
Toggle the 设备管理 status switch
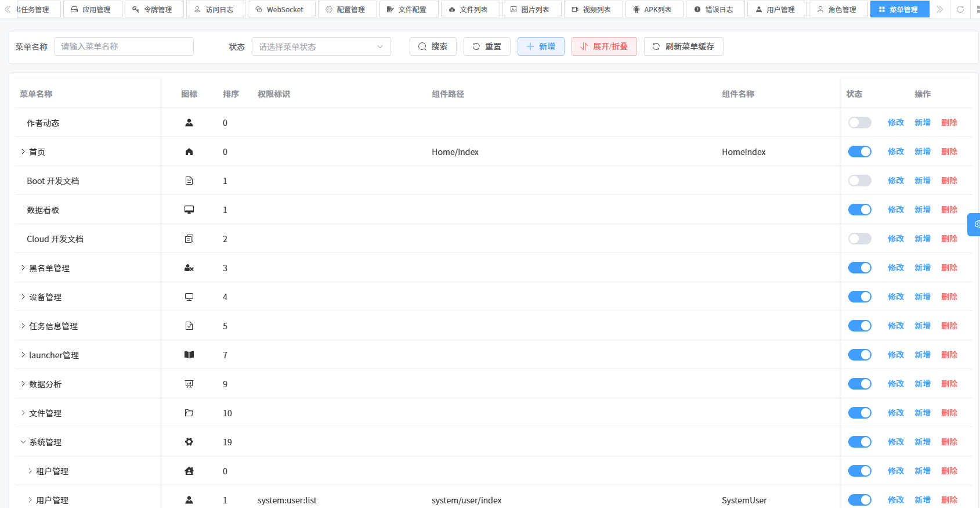point(860,297)
